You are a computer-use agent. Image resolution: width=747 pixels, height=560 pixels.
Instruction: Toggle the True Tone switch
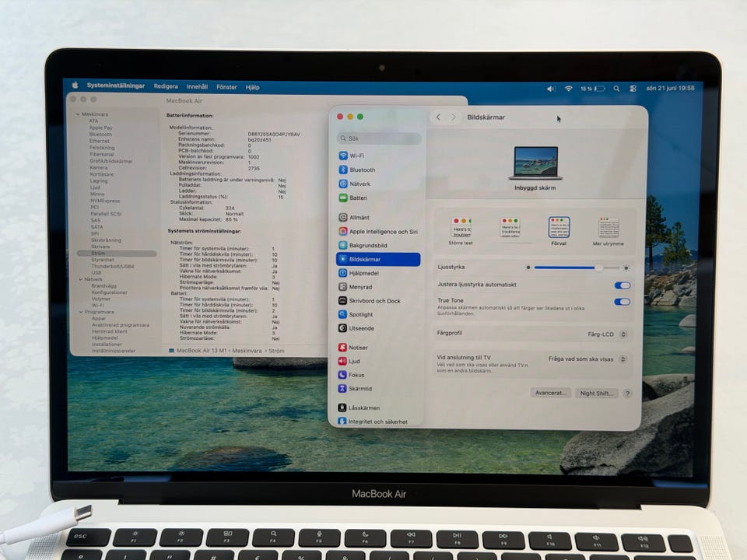tap(622, 302)
